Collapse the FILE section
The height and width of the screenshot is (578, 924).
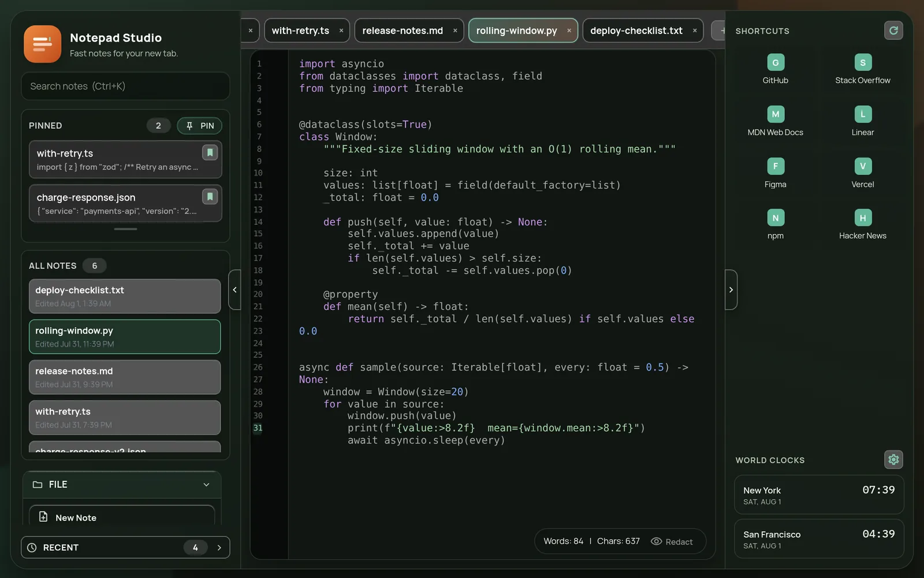pos(122,484)
